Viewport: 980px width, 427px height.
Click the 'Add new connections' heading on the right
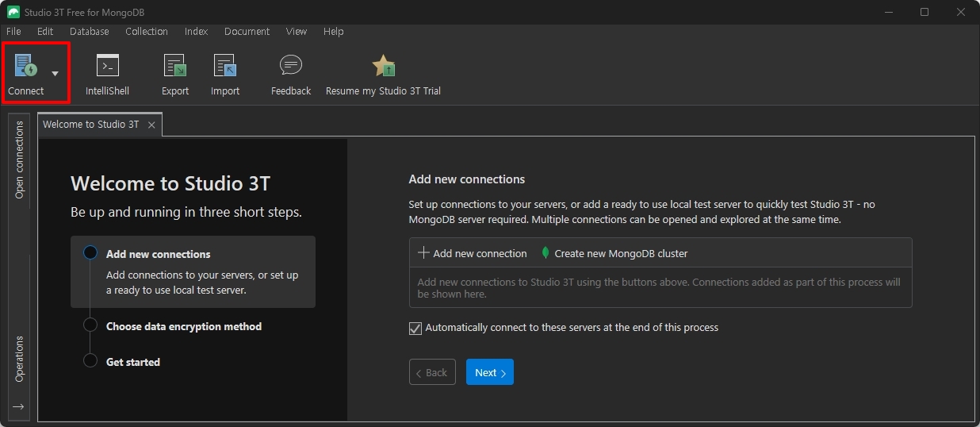pos(467,179)
